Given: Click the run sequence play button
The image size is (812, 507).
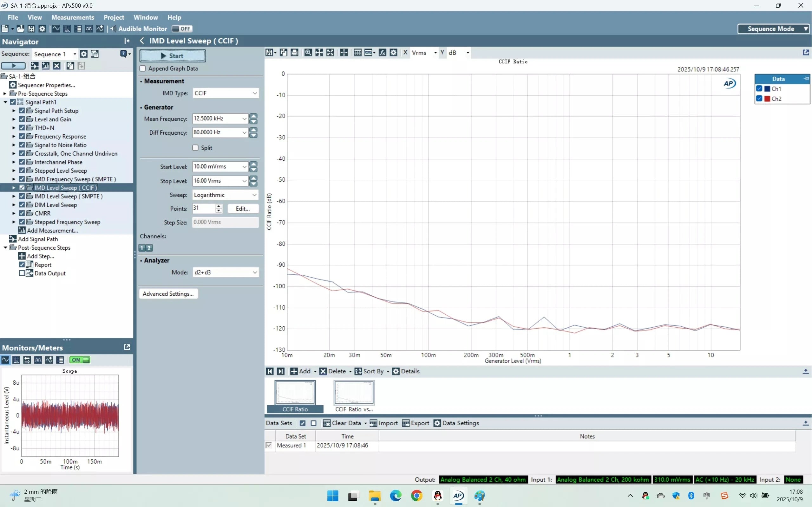Looking at the screenshot, I should [x=13, y=66].
